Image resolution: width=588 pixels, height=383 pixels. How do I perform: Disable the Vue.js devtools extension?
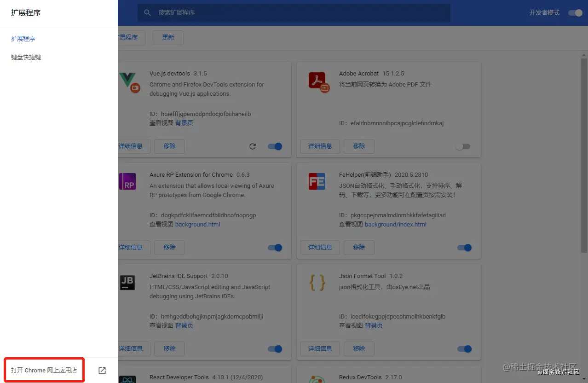coord(275,146)
